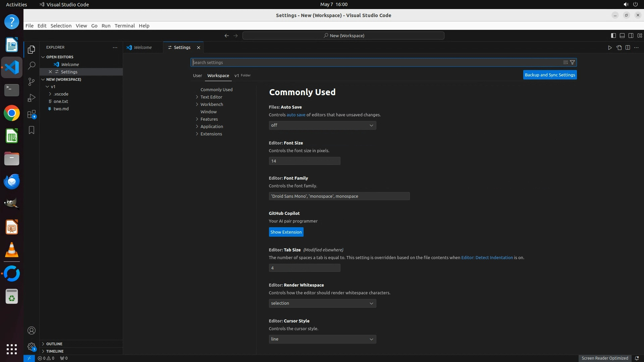Open Google Chrome from the dock

click(12, 113)
